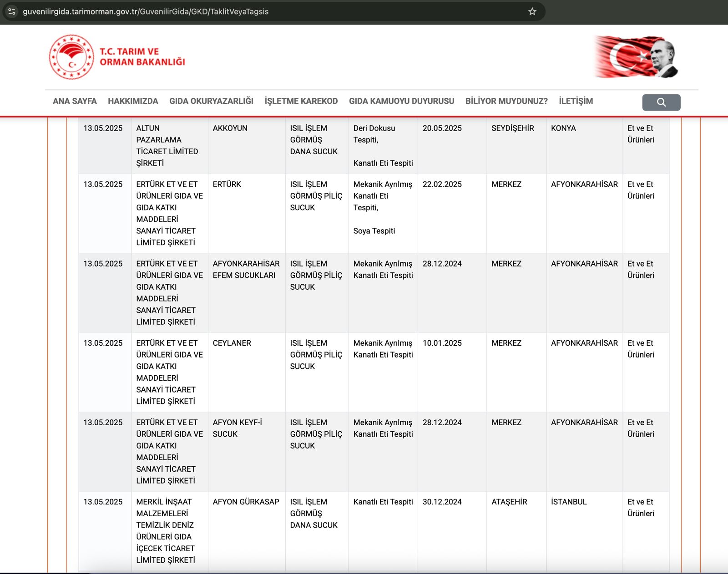Select the date 30.12.2024
The width and height of the screenshot is (728, 574).
point(442,502)
